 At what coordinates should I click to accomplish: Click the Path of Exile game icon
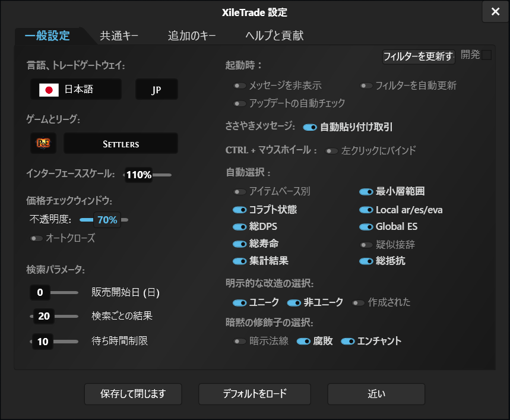(x=43, y=143)
